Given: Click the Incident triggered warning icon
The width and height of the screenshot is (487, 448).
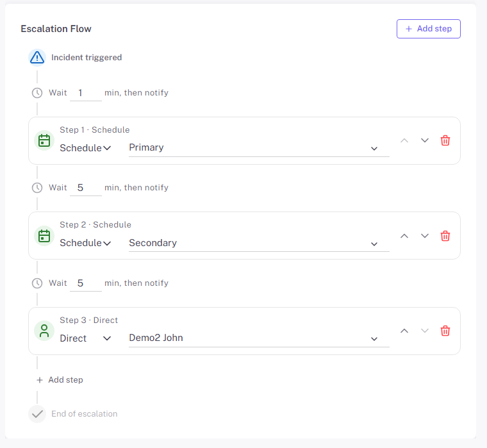Looking at the screenshot, I should point(38,57).
